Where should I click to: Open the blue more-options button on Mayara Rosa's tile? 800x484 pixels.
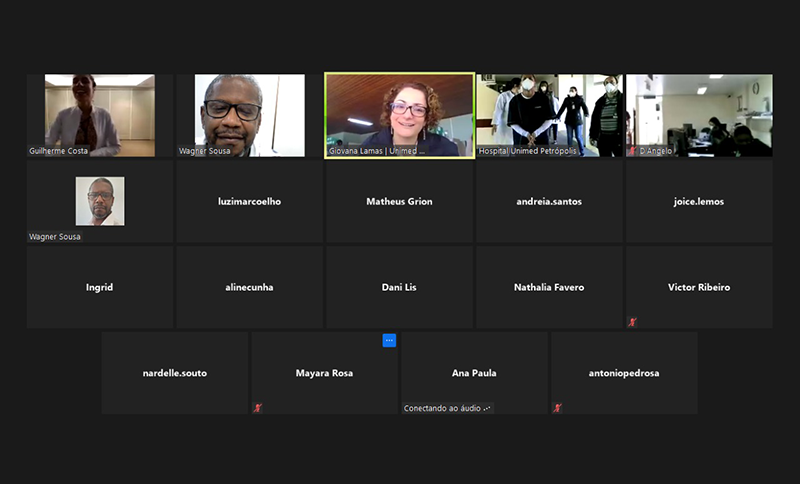click(389, 341)
